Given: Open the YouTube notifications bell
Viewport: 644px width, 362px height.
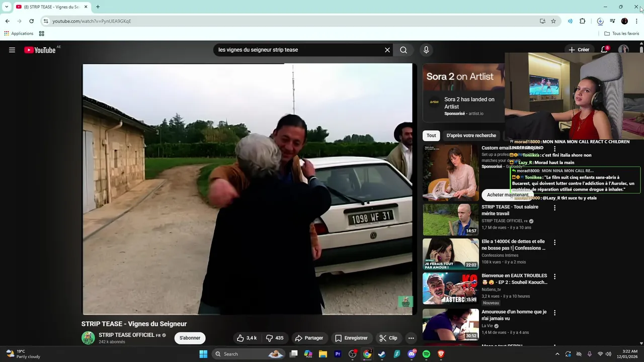Looking at the screenshot, I should coord(605,50).
